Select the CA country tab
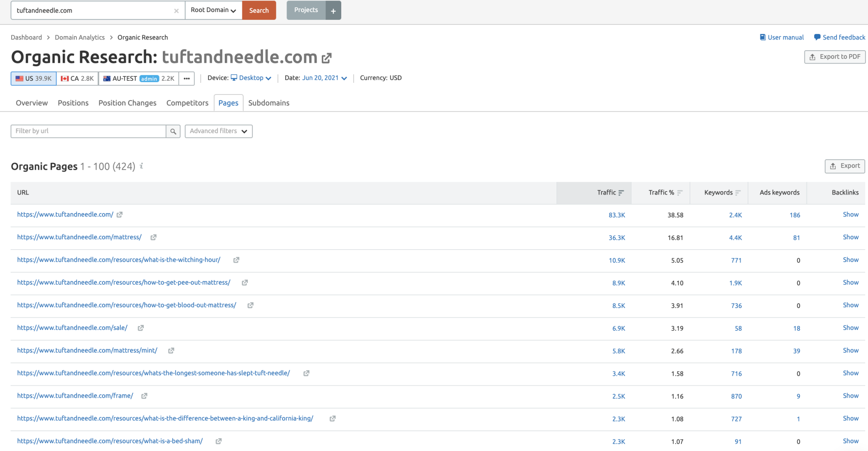The image size is (868, 451). (x=77, y=78)
